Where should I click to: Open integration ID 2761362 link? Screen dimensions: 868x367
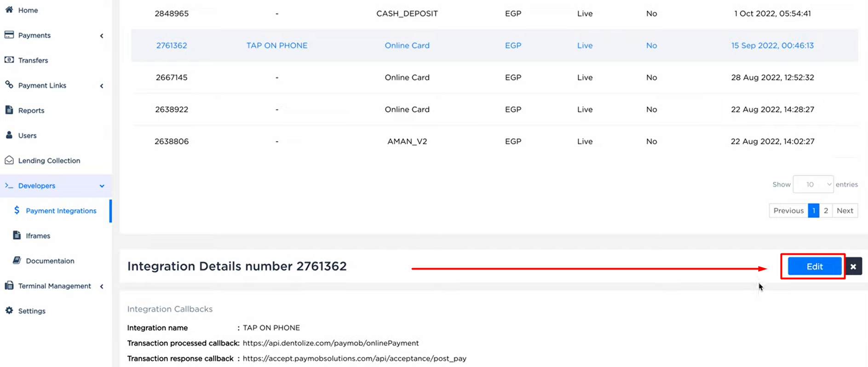pyautogui.click(x=172, y=46)
